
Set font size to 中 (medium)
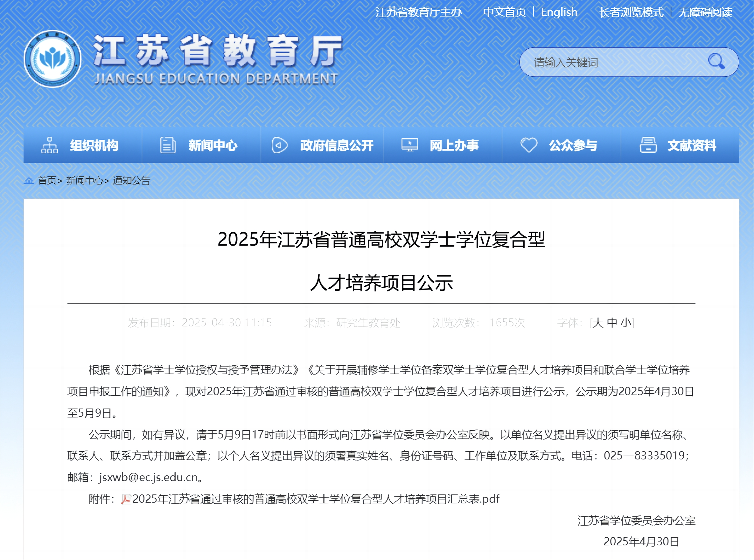612,323
